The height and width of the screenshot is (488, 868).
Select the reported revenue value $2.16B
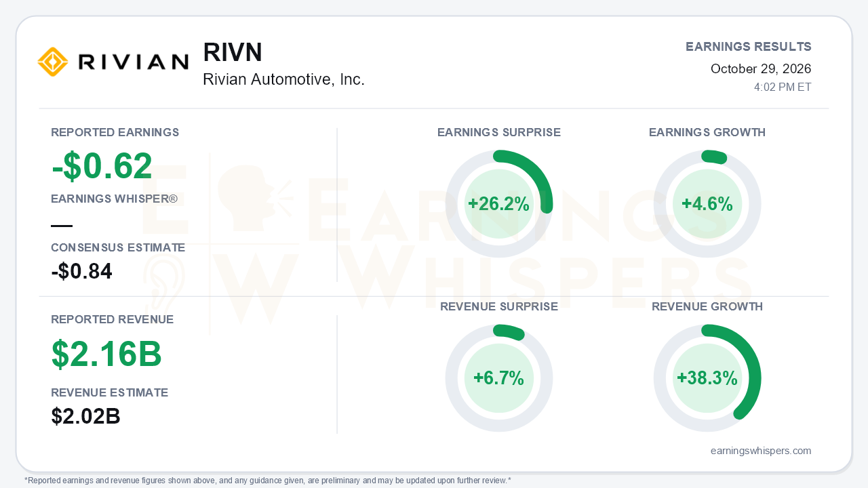point(106,354)
